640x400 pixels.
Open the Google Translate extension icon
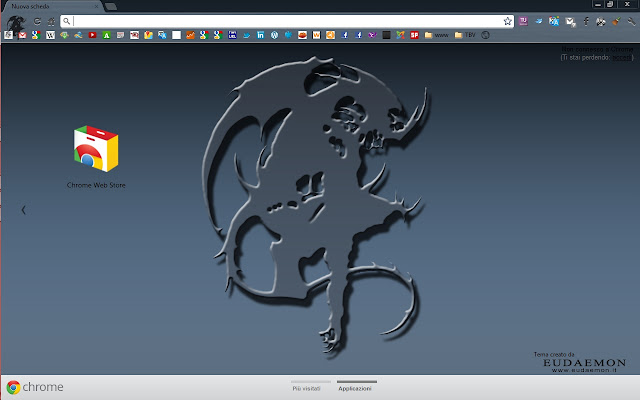click(554, 21)
